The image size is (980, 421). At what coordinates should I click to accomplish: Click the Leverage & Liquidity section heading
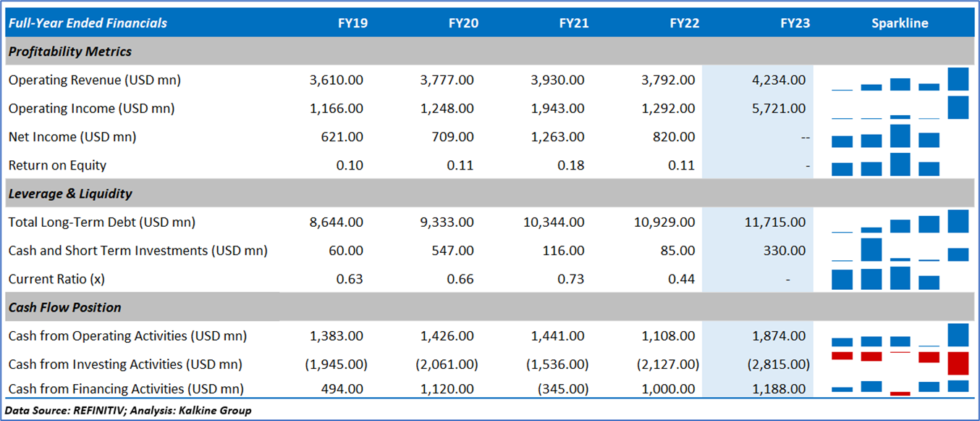pos(70,193)
